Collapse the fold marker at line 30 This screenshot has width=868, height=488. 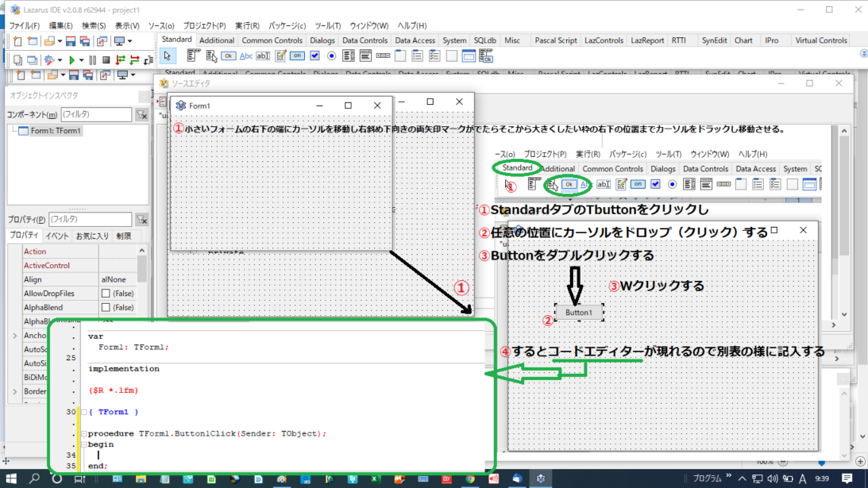pos(84,412)
